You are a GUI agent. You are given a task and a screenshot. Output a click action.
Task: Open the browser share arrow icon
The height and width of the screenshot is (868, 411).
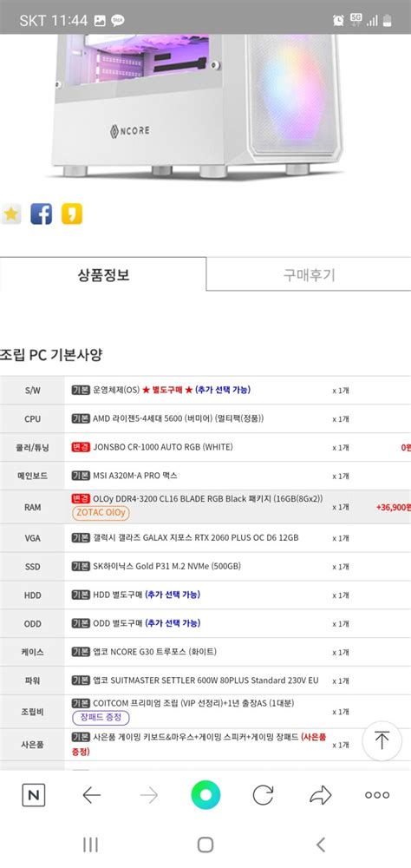[x=320, y=795]
